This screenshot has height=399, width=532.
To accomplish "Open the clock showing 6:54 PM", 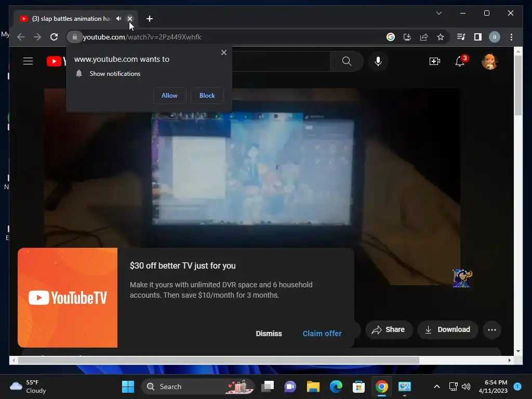I will (x=493, y=387).
